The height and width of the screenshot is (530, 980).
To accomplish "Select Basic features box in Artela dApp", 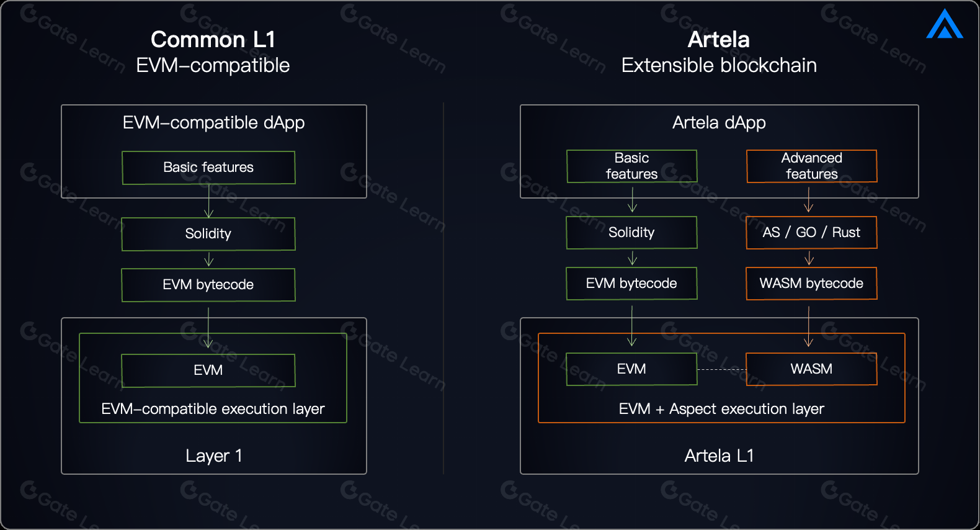I will (631, 166).
